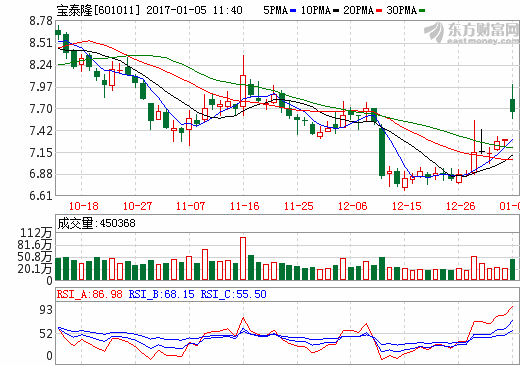Screen dimensions: 520x365
Task: Click the 8.78 price axis label
Action: pyautogui.click(x=41, y=21)
